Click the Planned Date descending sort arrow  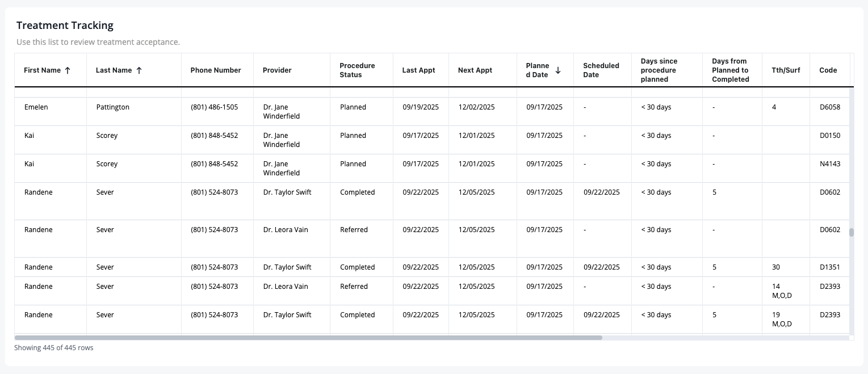pyautogui.click(x=558, y=70)
